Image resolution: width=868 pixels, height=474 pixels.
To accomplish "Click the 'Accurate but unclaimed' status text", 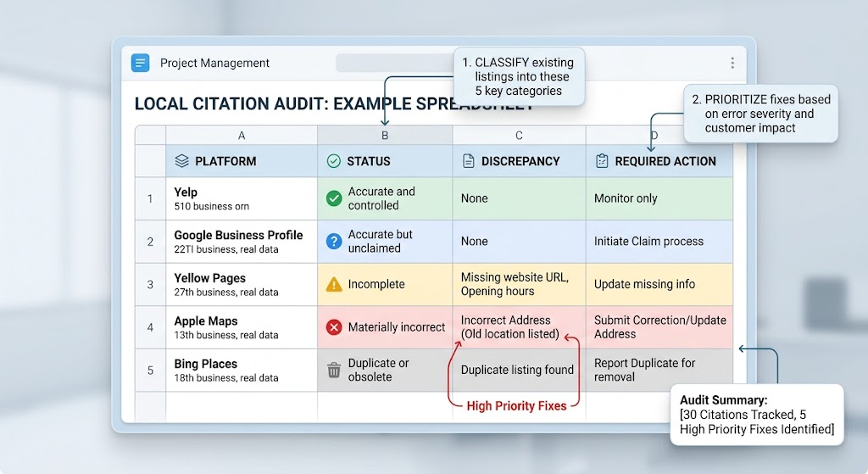I will point(381,242).
